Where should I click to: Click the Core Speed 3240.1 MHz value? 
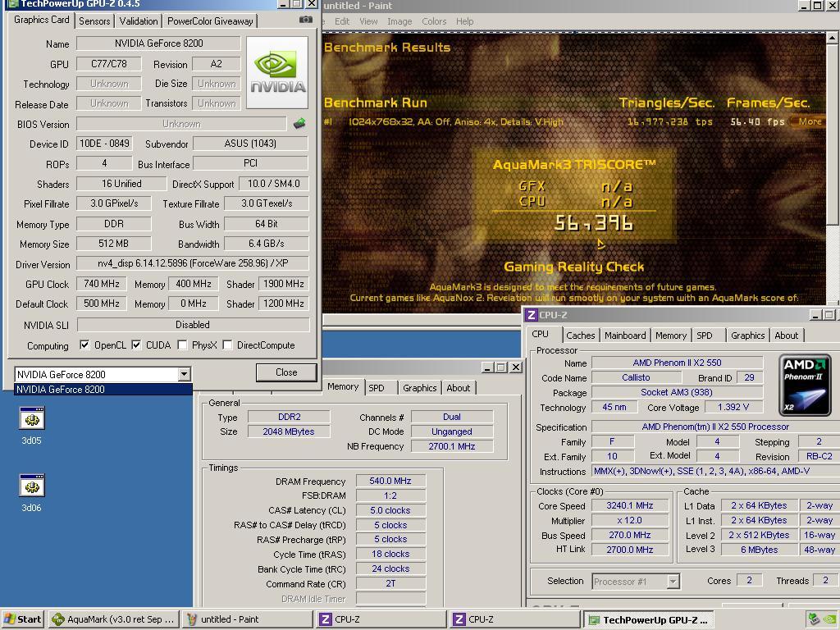pyautogui.click(x=629, y=505)
